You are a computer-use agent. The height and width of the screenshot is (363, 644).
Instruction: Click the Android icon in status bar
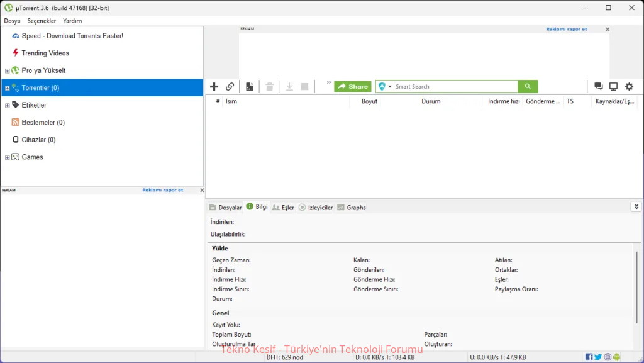click(x=616, y=357)
